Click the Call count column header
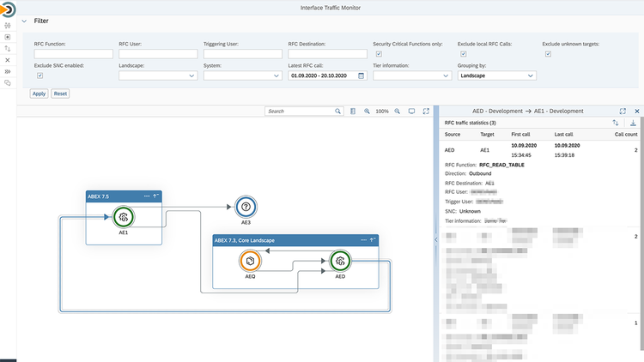The width and height of the screenshot is (644, 362). click(x=626, y=134)
